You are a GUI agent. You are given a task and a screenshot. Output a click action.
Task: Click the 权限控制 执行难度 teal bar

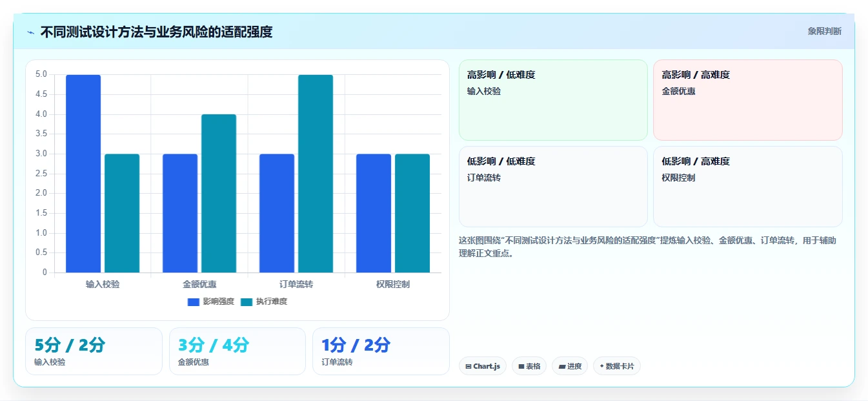tap(412, 213)
